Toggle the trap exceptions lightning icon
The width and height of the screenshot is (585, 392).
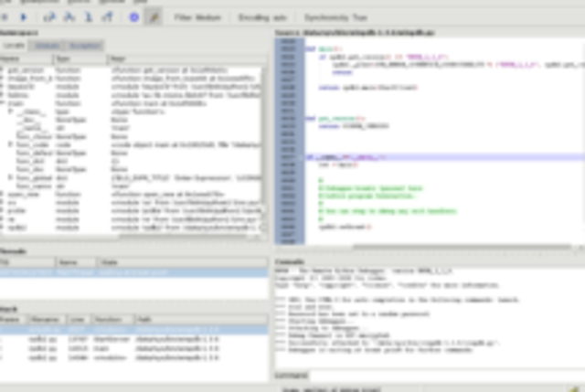pyautogui.click(x=154, y=17)
